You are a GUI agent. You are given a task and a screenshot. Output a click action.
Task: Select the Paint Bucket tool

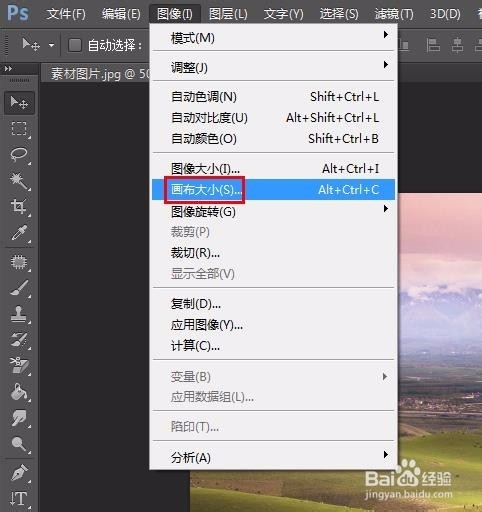19,392
